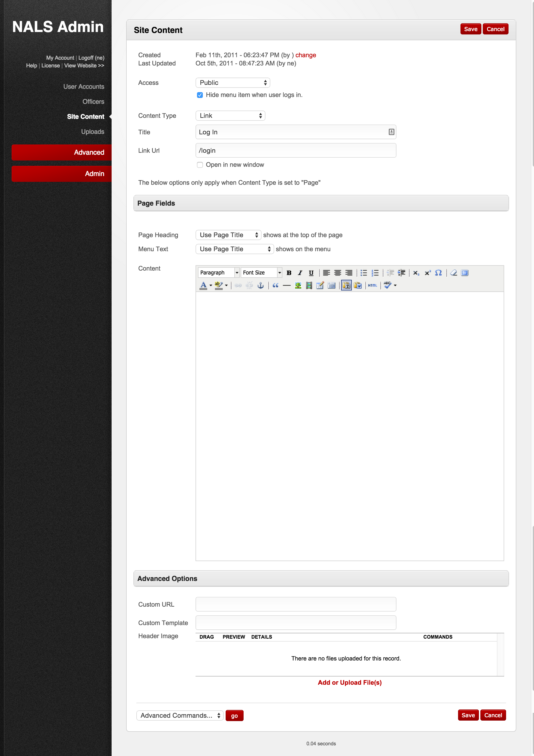Open the Advanced Commands dropdown
Viewport: 534px width, 756px height.
[x=180, y=716]
